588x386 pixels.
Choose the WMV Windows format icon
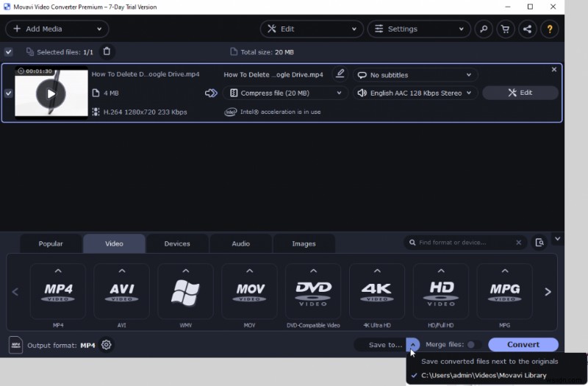185,292
